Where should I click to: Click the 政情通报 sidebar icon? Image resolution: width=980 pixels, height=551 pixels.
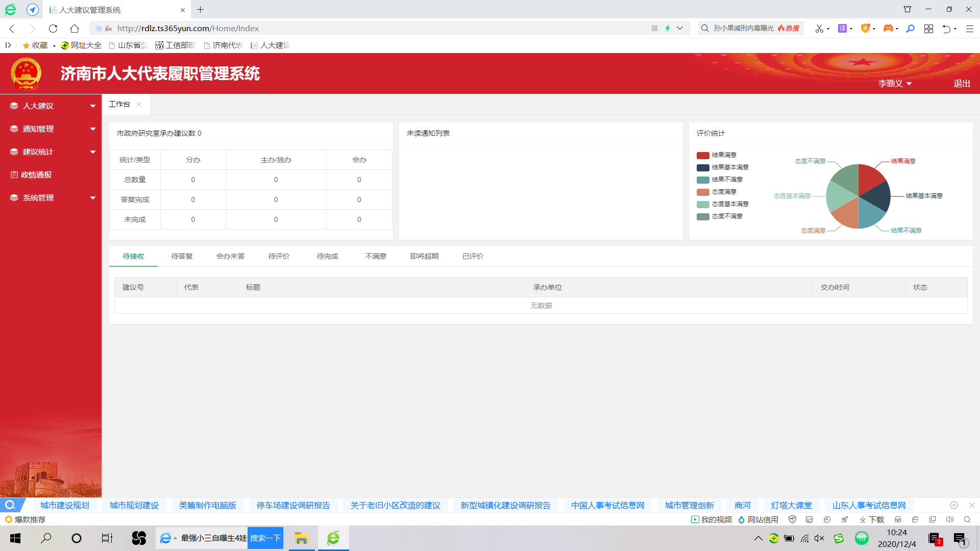14,174
